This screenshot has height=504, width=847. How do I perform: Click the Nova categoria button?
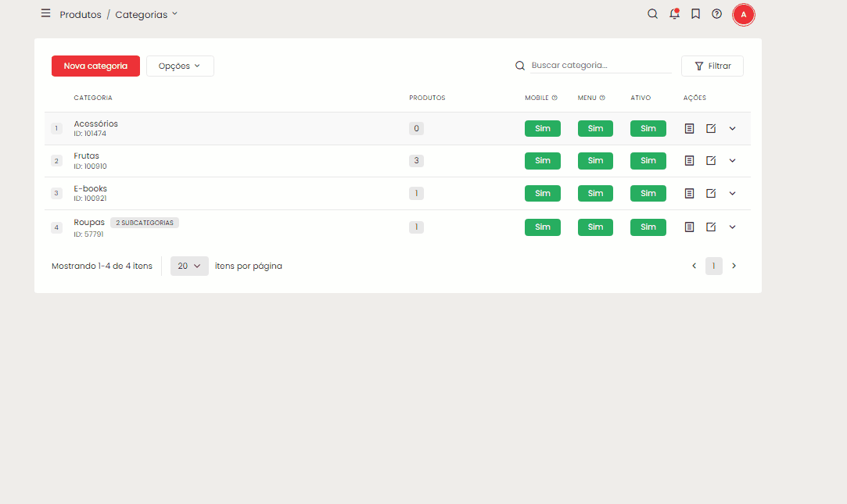(x=95, y=66)
